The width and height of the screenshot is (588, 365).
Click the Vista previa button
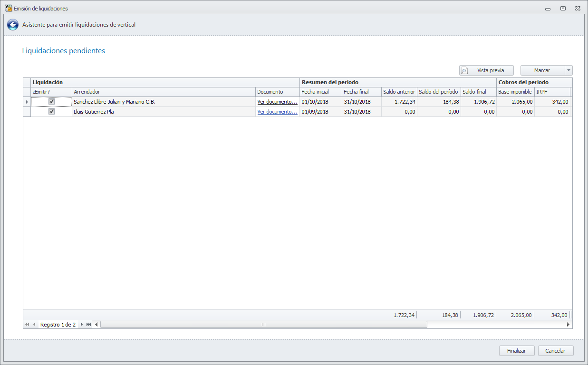(x=487, y=70)
